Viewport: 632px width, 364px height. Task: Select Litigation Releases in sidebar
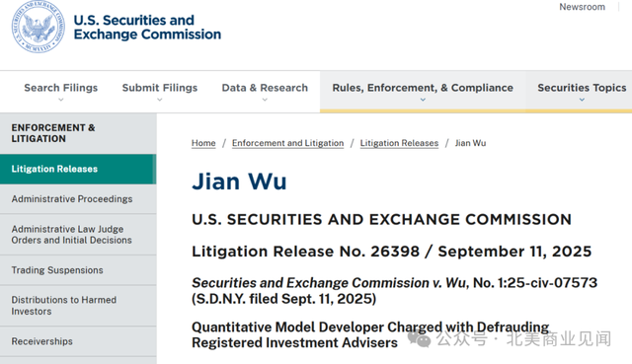coord(78,169)
